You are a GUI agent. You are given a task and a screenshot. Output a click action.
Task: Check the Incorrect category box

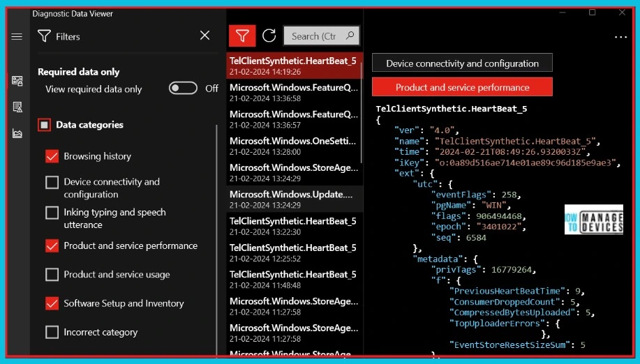(x=52, y=332)
